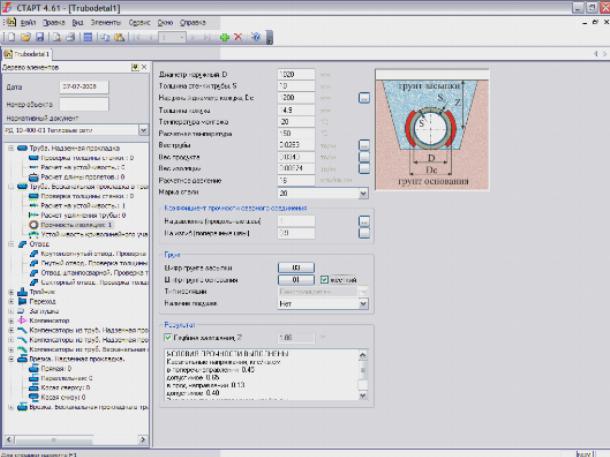Click the Save diskette icon
This screenshot has width=610, height=457.
tap(41, 36)
